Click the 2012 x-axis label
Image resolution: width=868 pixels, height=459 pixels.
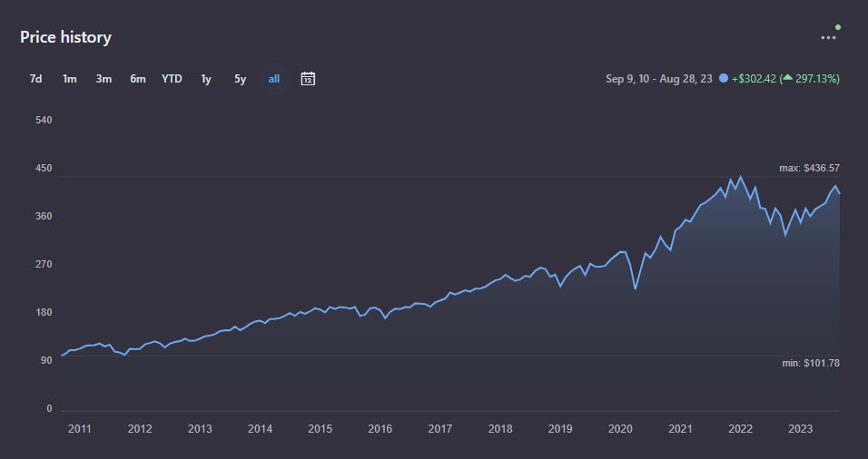pos(140,429)
